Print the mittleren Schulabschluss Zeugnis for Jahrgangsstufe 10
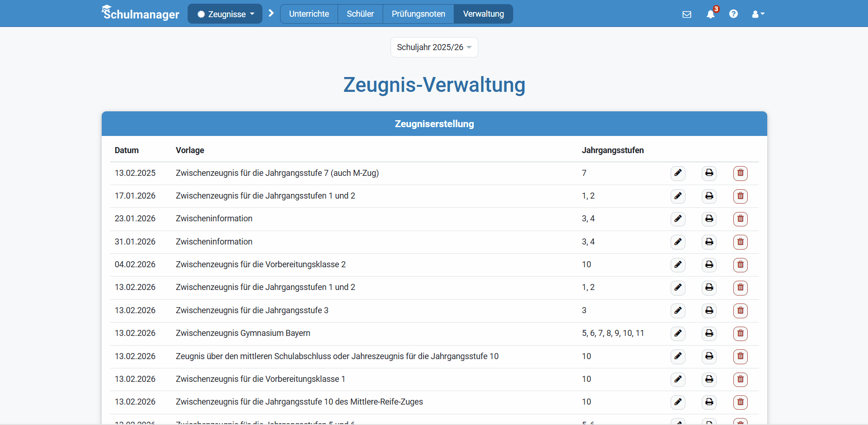 pyautogui.click(x=709, y=356)
